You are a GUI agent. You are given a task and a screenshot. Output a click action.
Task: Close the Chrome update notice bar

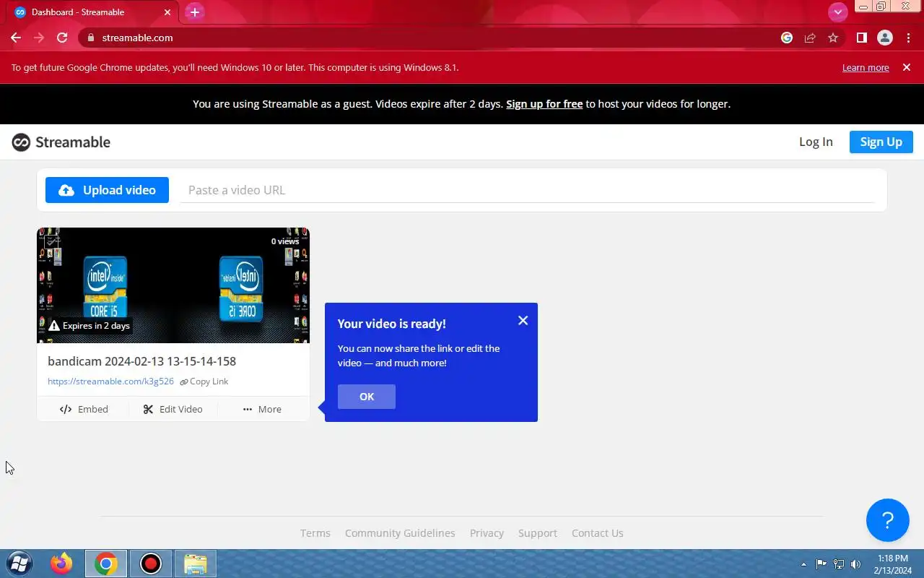tap(907, 67)
